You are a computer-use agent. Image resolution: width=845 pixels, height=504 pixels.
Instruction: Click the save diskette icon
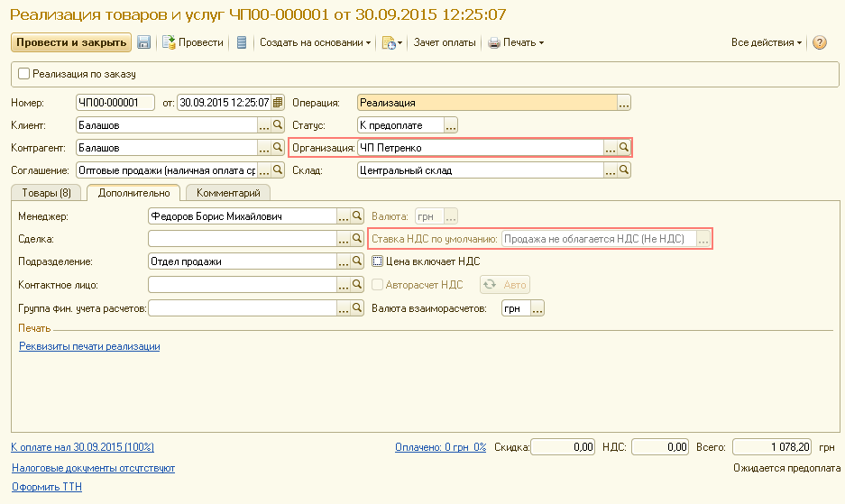[143, 42]
